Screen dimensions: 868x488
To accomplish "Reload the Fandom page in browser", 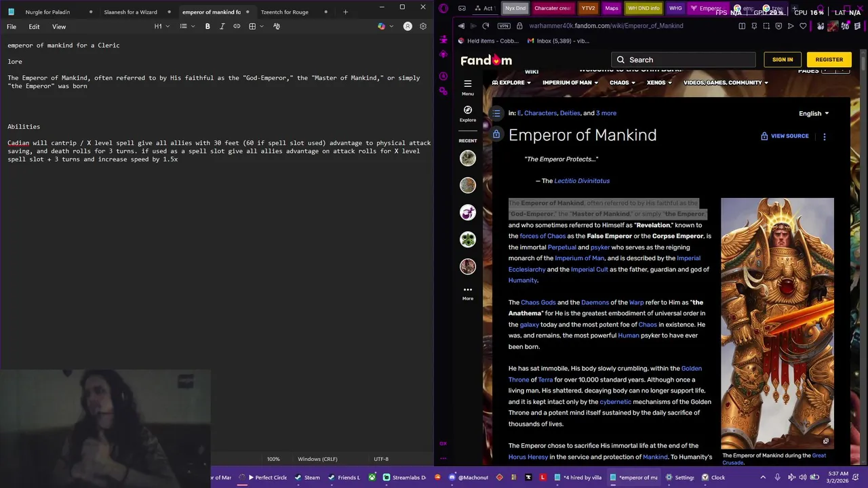I will click(x=486, y=26).
